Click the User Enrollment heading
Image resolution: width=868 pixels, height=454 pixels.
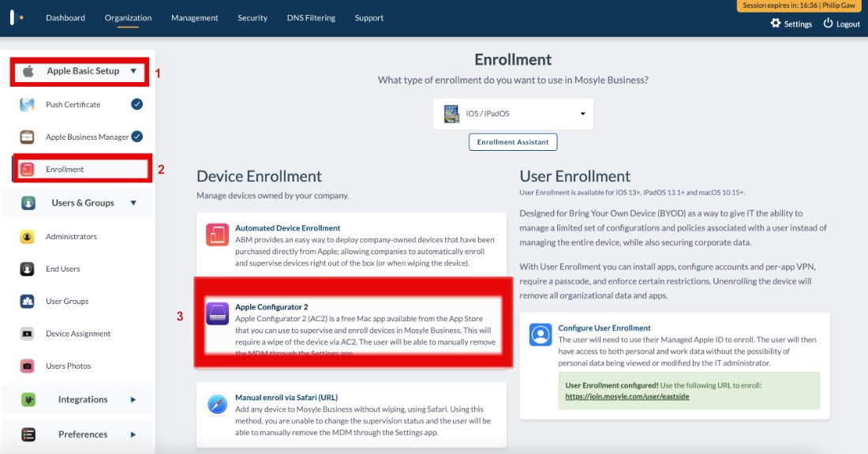tap(574, 176)
